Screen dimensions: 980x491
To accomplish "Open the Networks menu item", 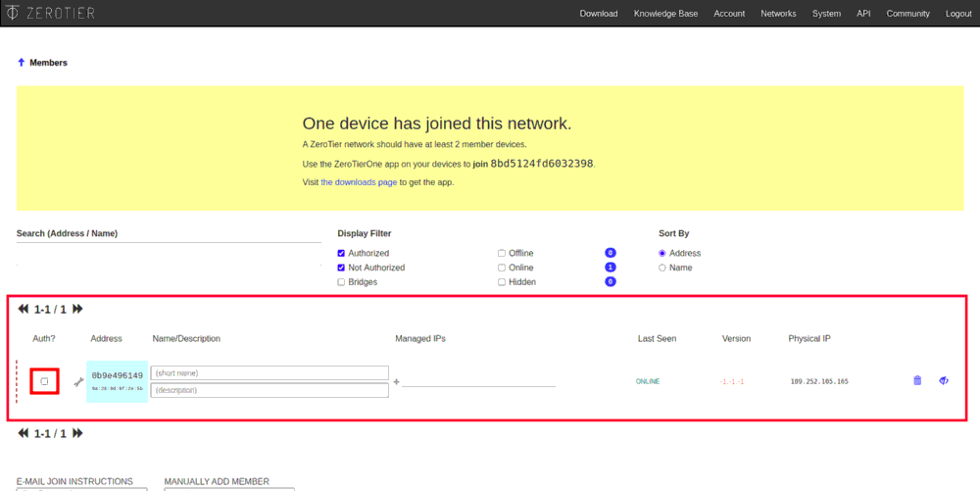I will coord(778,14).
